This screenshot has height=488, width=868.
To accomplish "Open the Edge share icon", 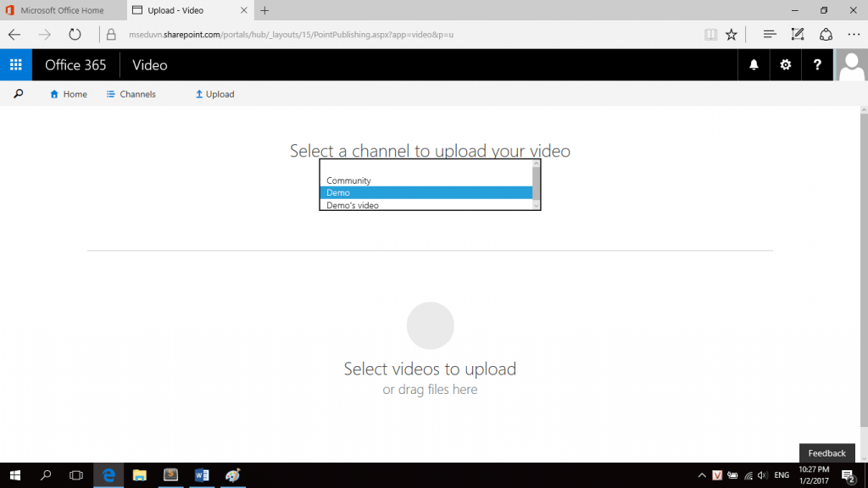I will click(826, 34).
